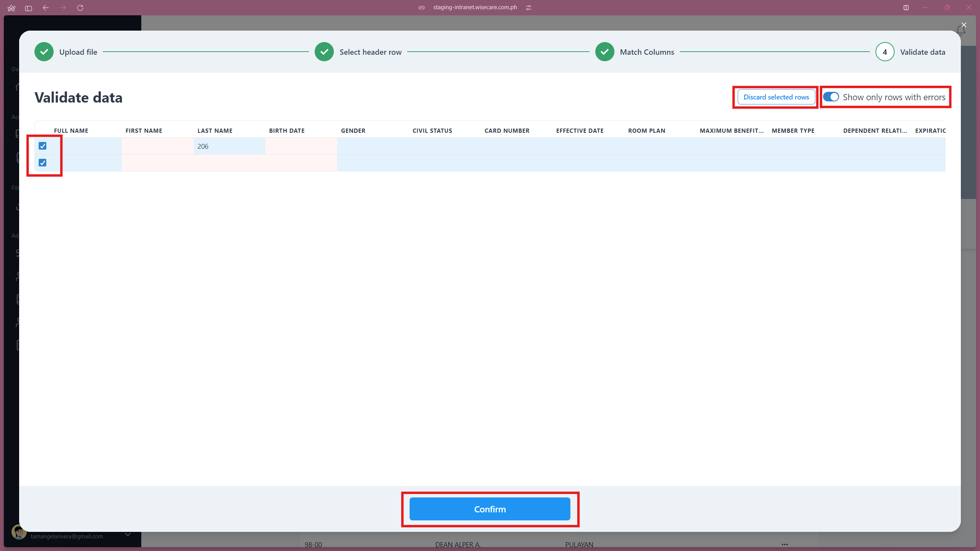This screenshot has height=551, width=980.
Task: Click the Confirm button
Action: (x=490, y=509)
